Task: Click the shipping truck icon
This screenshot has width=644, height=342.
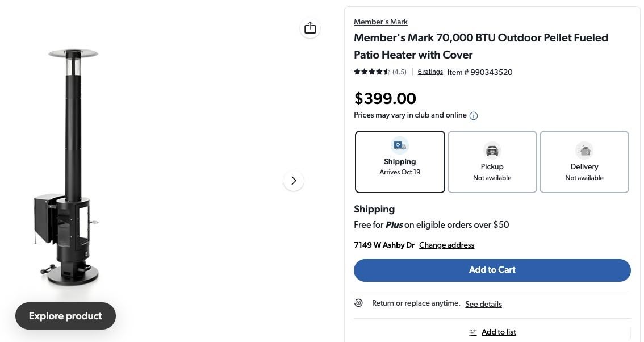Action: click(400, 145)
